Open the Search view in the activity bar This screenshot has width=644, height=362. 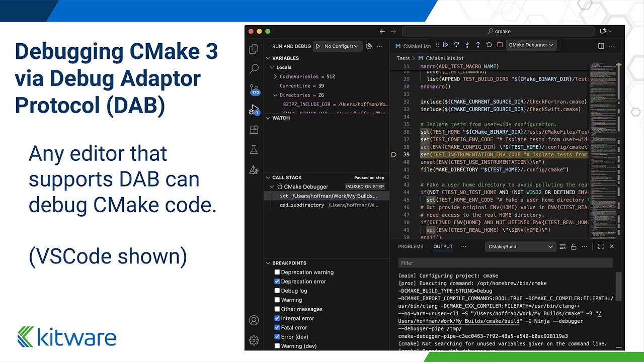[254, 69]
